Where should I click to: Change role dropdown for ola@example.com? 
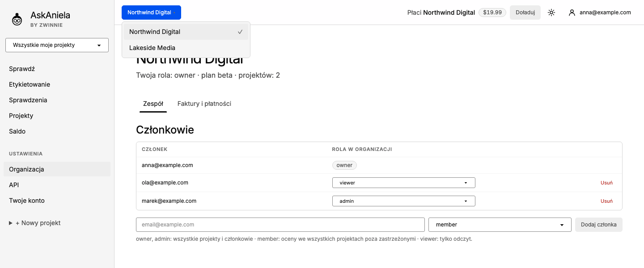coord(403,183)
